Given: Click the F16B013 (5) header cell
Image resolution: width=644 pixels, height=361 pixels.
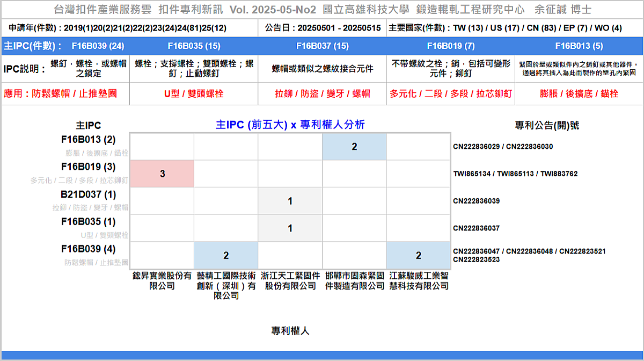Looking at the screenshot, I should click(x=579, y=46).
